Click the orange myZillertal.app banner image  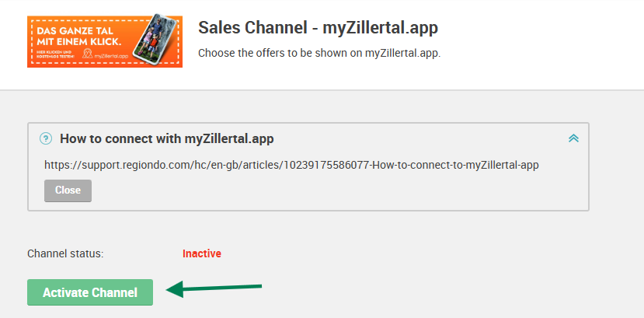(x=105, y=41)
